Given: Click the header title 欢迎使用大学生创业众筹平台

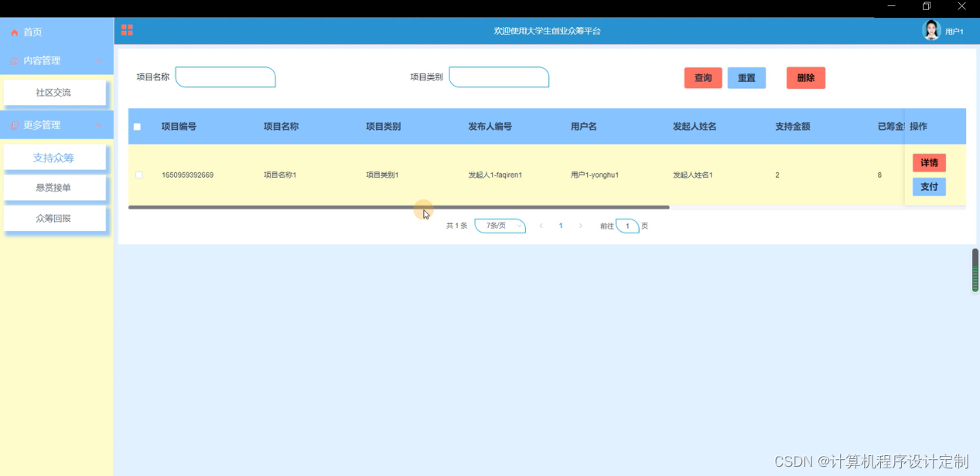Looking at the screenshot, I should point(548,32).
